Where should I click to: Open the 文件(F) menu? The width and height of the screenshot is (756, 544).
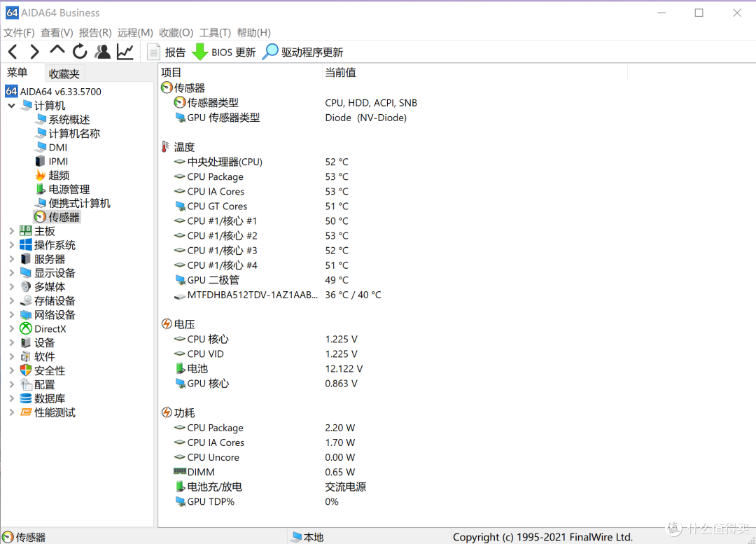(19, 33)
